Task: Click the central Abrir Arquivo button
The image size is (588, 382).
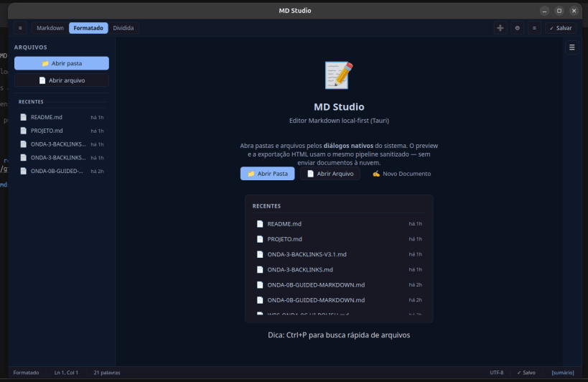Action: click(330, 174)
